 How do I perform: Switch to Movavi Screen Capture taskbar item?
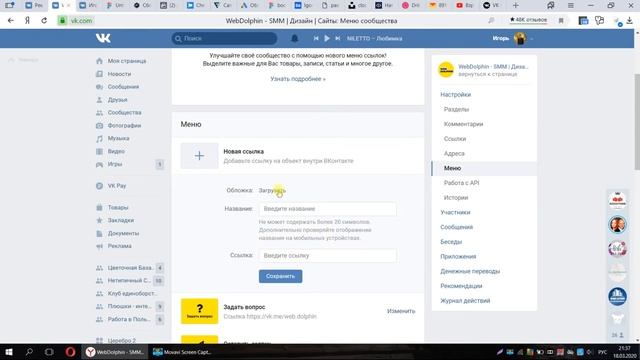181,352
